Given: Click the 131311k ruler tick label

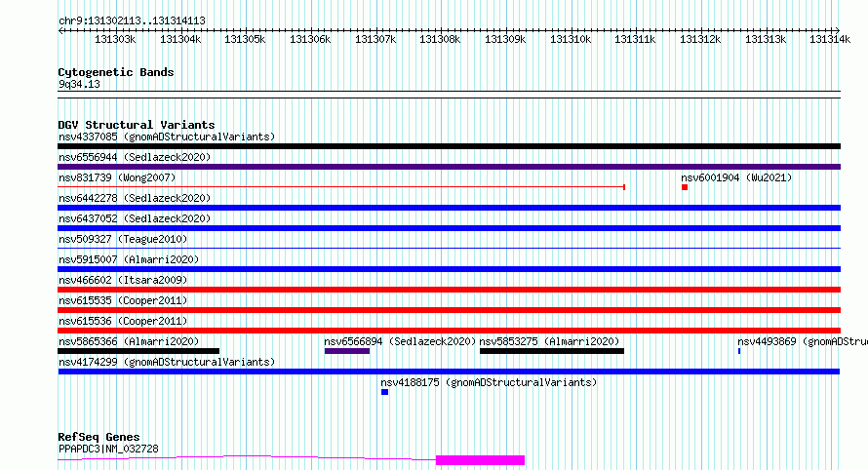Looking at the screenshot, I should pos(635,39).
